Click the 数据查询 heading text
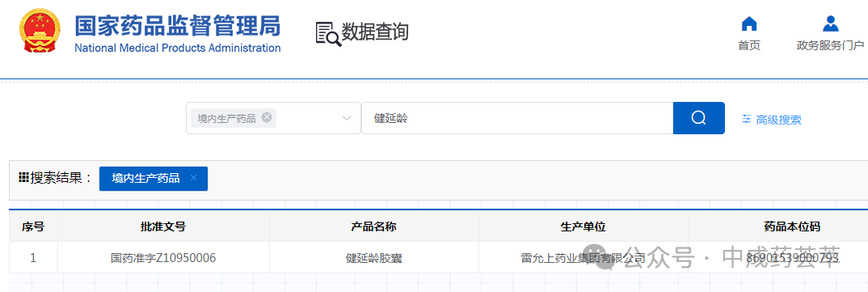Viewport: 868px width, 292px height. pos(375,32)
